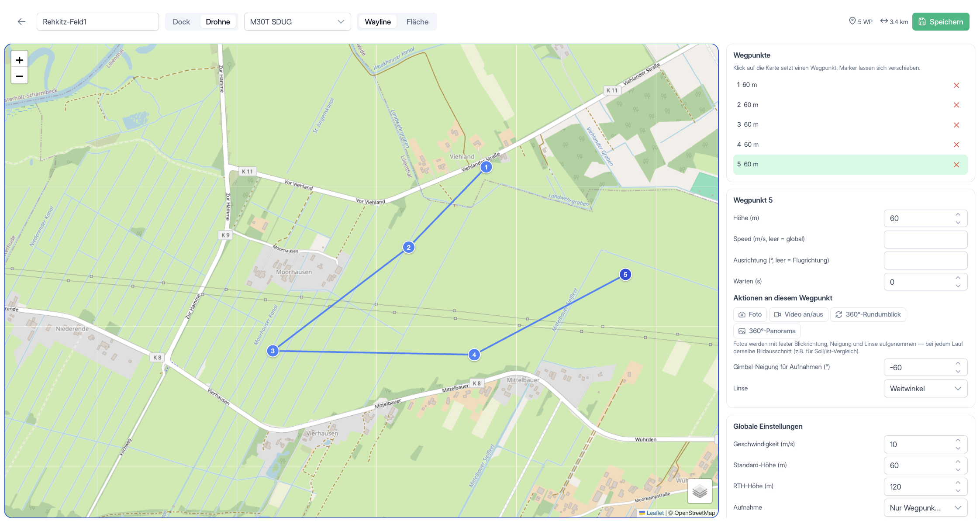The width and height of the screenshot is (980, 531).
Task: Select map marker 2 on the route
Action: coord(409,248)
